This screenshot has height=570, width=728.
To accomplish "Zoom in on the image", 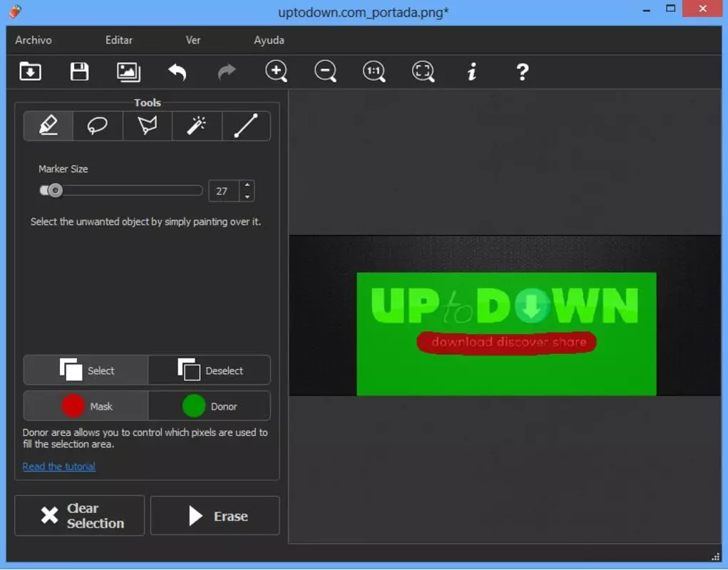I will (x=276, y=72).
